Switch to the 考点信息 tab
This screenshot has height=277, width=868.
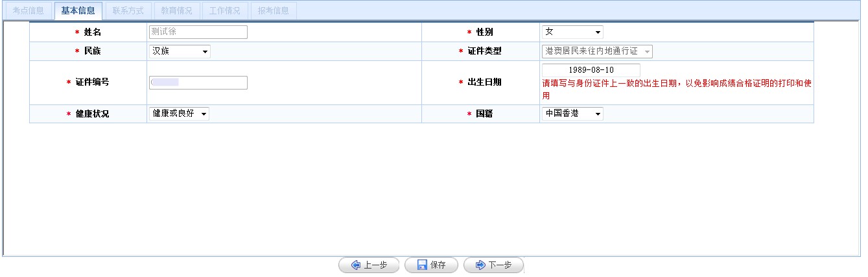click(29, 10)
